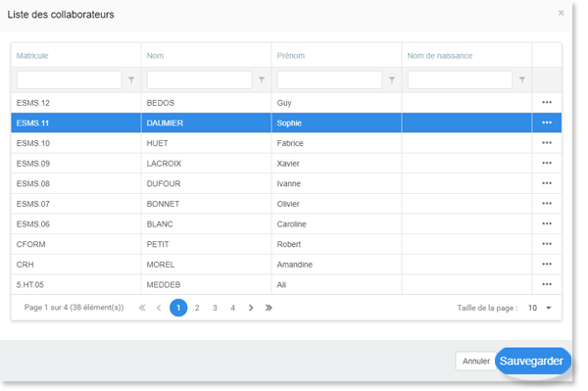Open the Matricule filter options icon
Screen dimensions: 588x391
131,79
